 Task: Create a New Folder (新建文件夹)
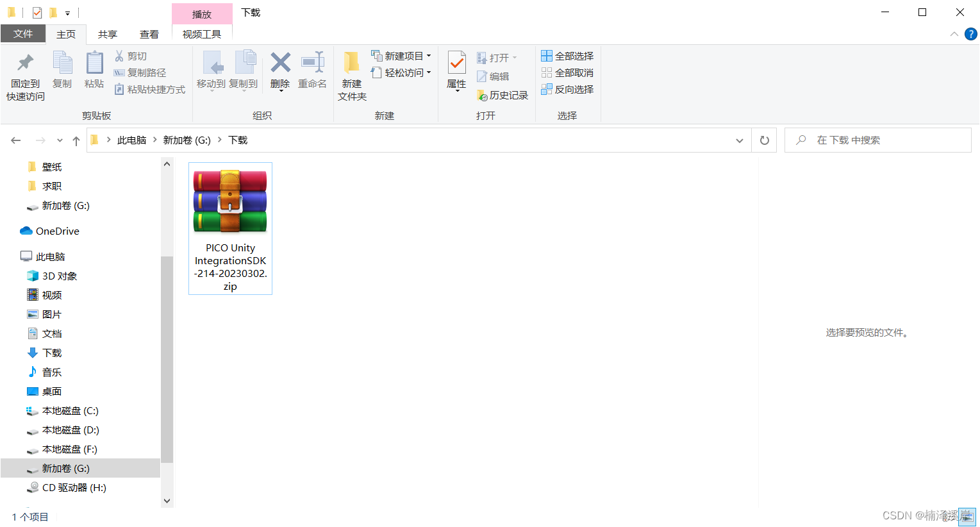pos(352,76)
